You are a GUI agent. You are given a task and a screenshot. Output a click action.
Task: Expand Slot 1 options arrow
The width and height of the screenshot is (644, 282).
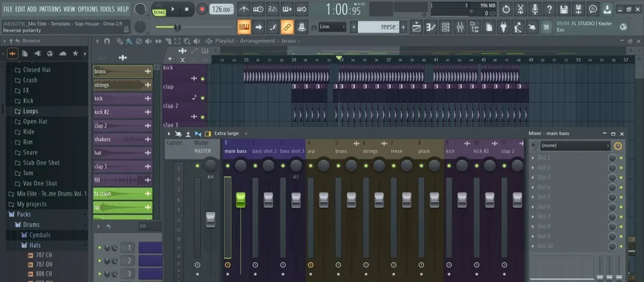(533, 158)
